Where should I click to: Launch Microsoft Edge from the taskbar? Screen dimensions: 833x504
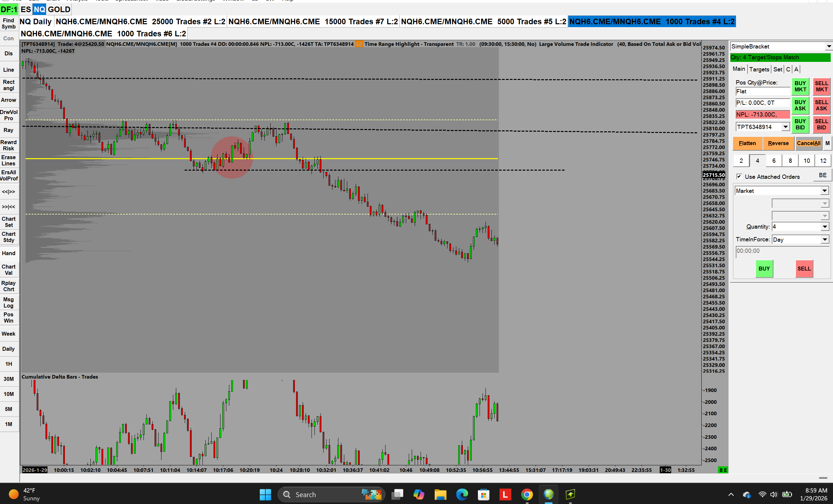pyautogui.click(x=462, y=495)
